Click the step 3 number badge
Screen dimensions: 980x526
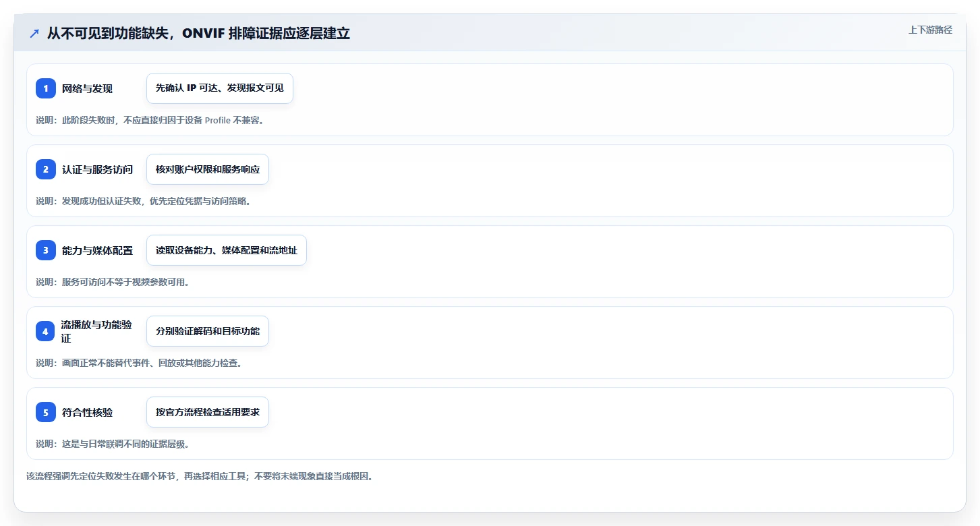tap(46, 250)
